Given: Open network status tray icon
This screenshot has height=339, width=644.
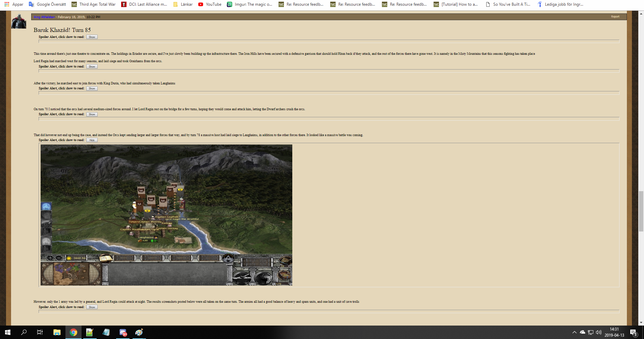Looking at the screenshot, I should (591, 332).
